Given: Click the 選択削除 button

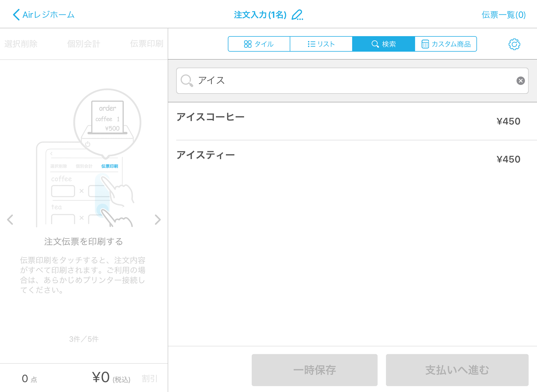Looking at the screenshot, I should click(x=21, y=44).
